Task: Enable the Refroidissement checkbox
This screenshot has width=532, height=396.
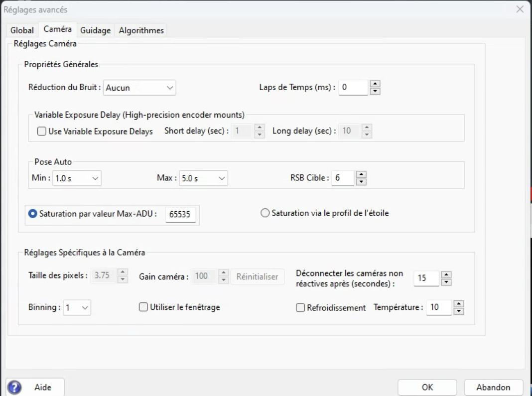Action: click(x=300, y=308)
